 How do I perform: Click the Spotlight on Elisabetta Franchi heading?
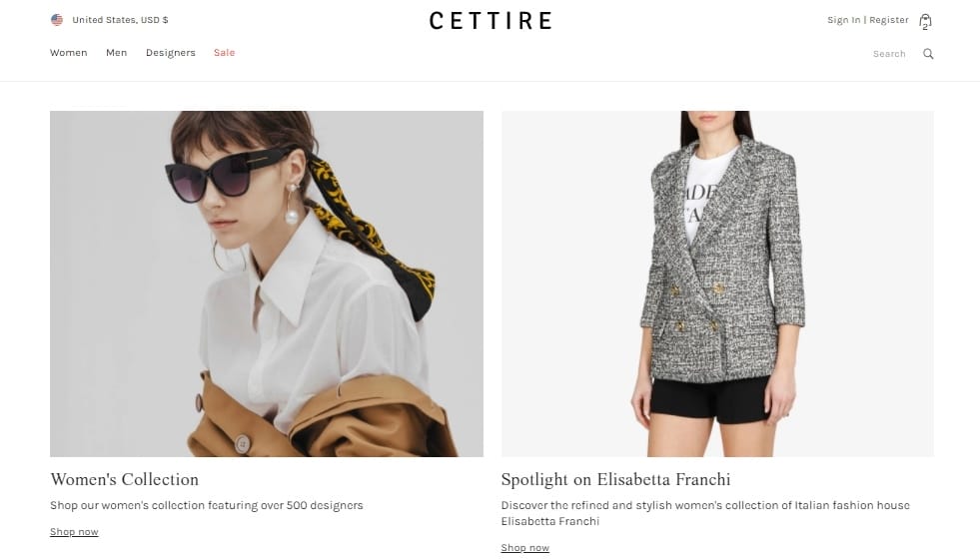tap(615, 479)
